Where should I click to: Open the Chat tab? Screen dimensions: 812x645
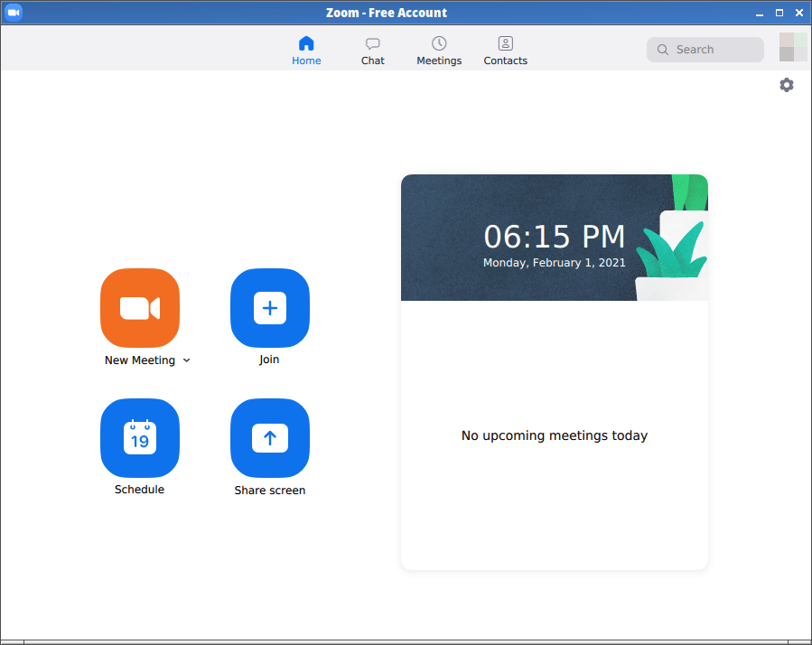[372, 51]
